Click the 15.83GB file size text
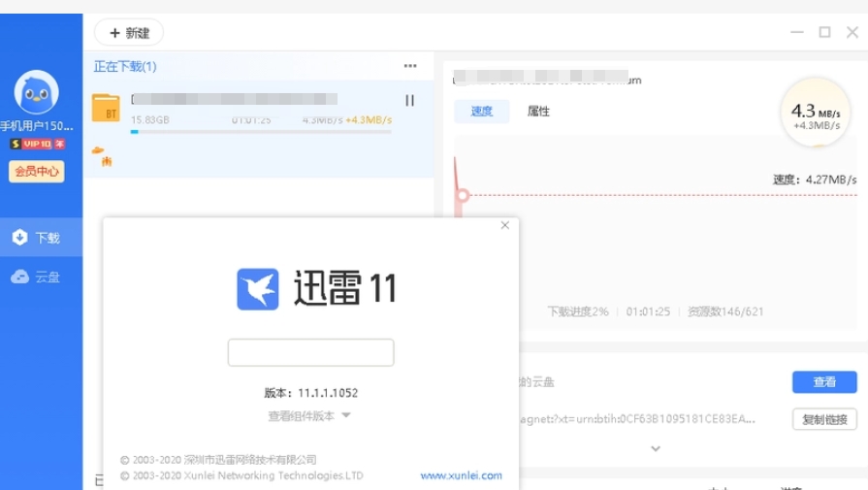 tap(150, 119)
